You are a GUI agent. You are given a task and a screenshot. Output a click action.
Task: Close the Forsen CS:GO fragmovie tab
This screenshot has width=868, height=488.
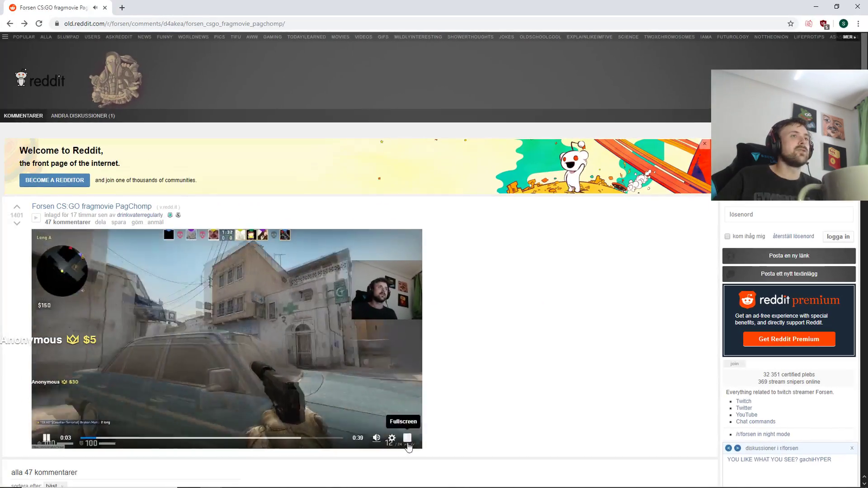pyautogui.click(x=105, y=8)
